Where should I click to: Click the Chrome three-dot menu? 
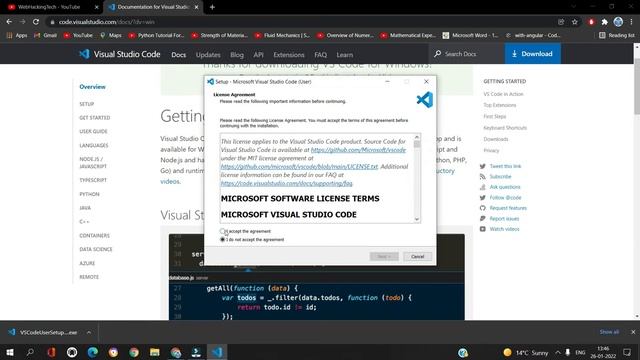(631, 22)
